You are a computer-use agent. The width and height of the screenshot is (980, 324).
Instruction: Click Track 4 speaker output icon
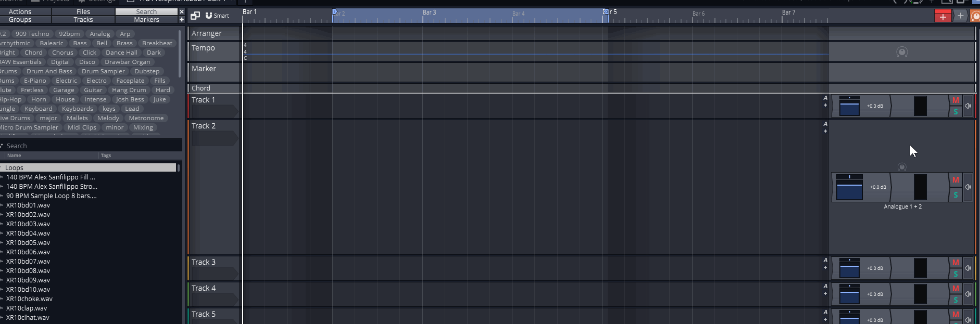point(968,294)
